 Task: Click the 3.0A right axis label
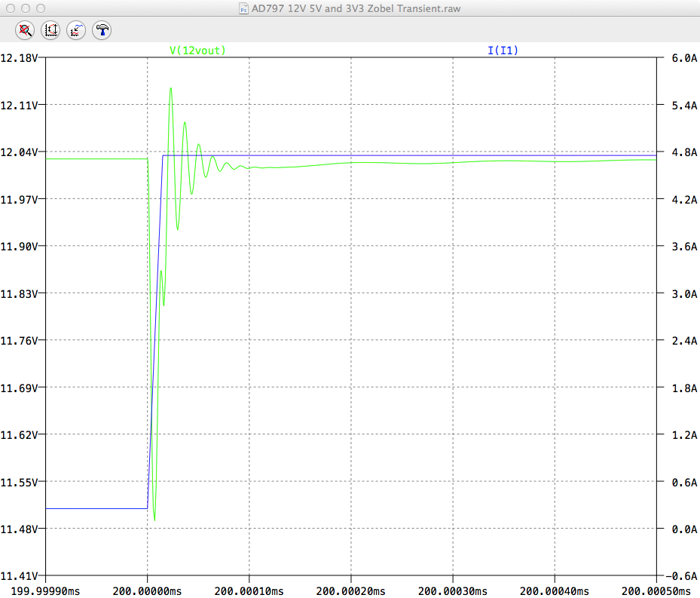684,294
